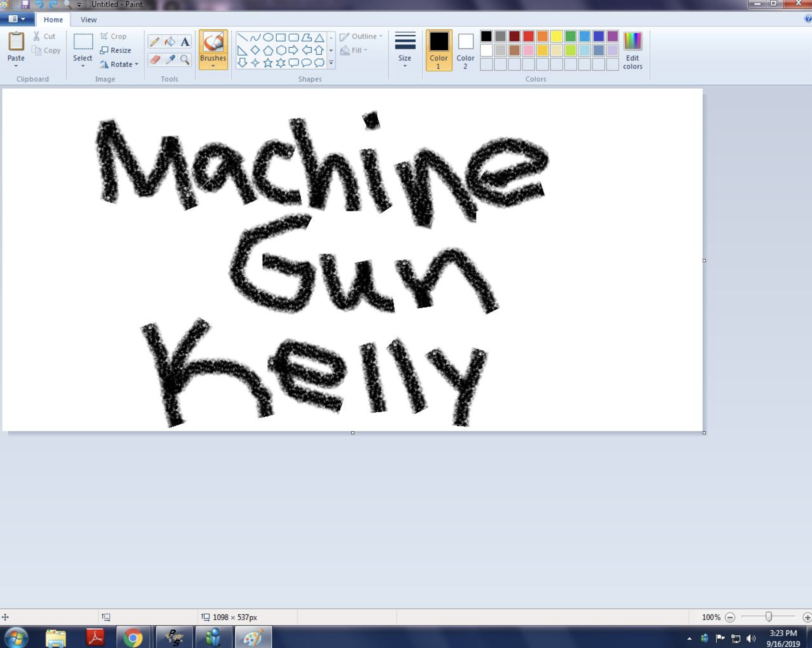Screen dimensions: 812x648
Task: Click the Select rectangle tool
Action: tap(83, 41)
